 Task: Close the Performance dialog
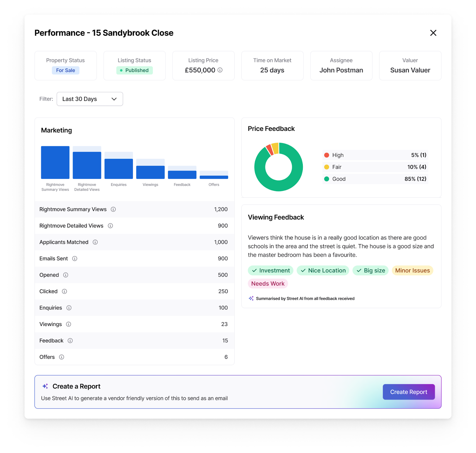tap(433, 33)
